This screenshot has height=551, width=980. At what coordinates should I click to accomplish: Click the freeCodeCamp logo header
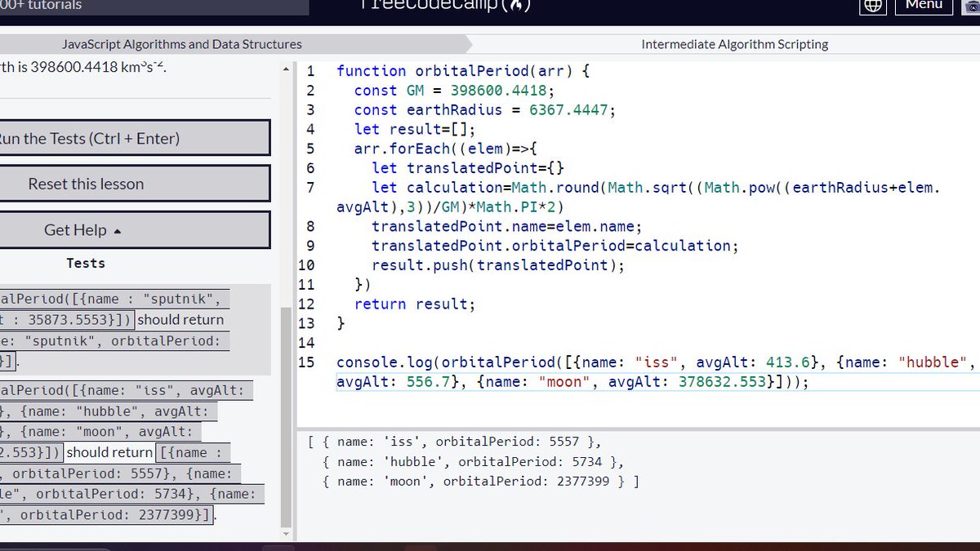(445, 6)
